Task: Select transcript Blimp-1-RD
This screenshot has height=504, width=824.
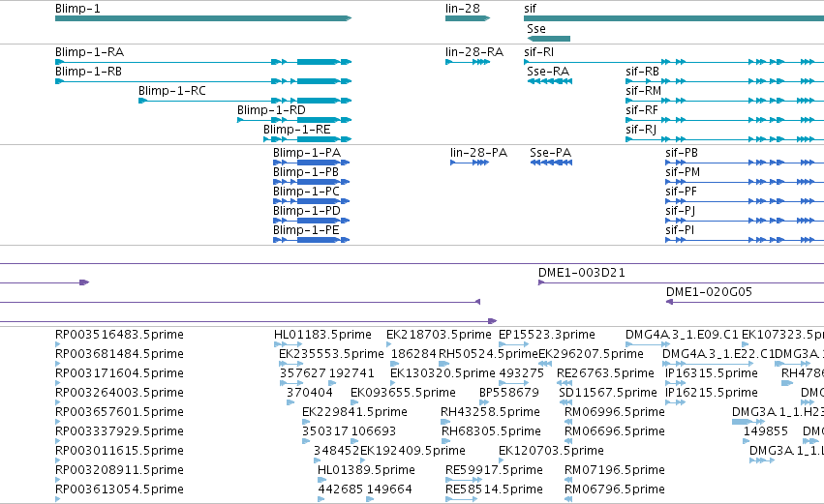Action: 294,120
